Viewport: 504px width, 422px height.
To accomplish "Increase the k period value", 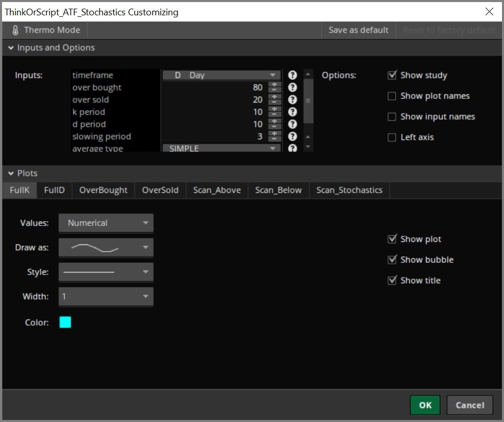I will [274, 109].
